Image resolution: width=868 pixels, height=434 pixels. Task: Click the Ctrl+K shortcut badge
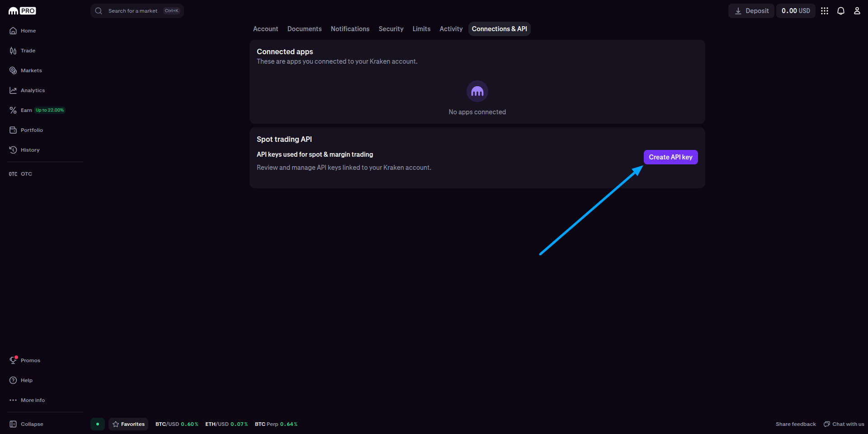(x=171, y=11)
